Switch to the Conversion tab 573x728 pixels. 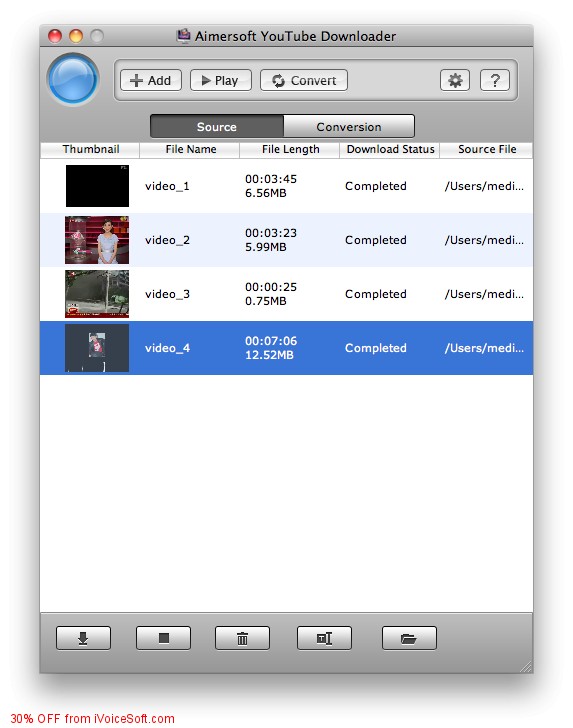point(349,126)
